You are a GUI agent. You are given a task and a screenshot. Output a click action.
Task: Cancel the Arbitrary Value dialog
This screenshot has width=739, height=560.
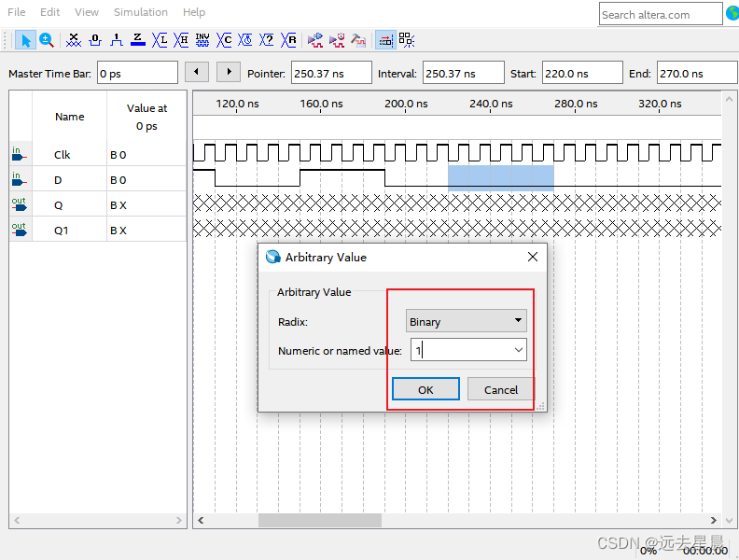[x=500, y=389]
